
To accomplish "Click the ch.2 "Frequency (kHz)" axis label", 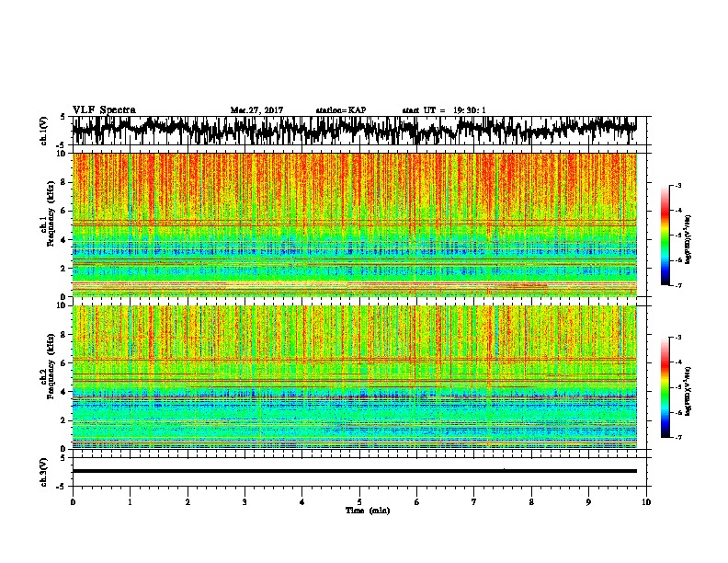I will pyautogui.click(x=51, y=366).
